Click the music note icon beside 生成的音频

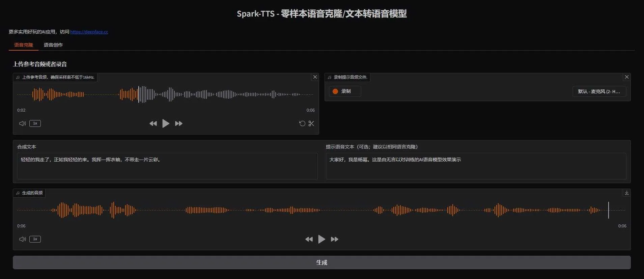(18, 193)
